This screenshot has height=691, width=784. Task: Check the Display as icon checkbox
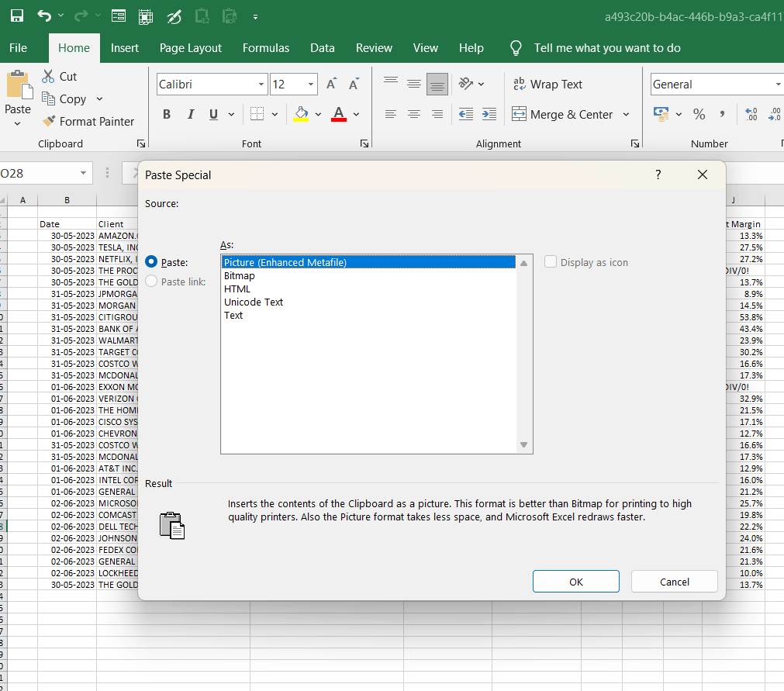551,262
